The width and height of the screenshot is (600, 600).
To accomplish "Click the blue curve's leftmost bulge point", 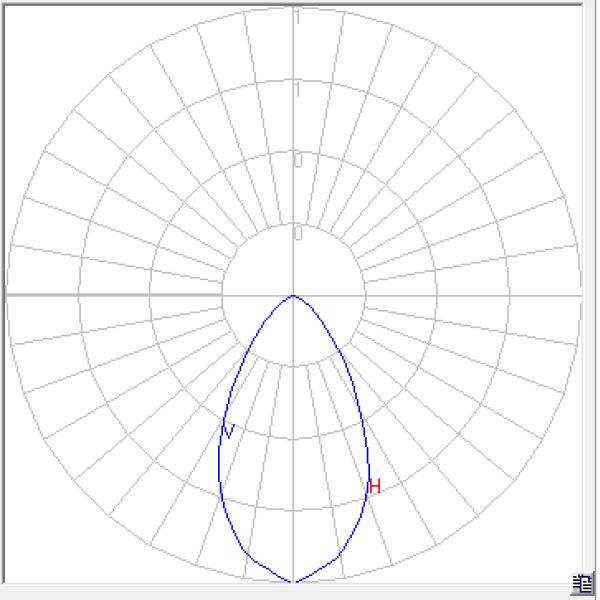I will (x=219, y=465).
